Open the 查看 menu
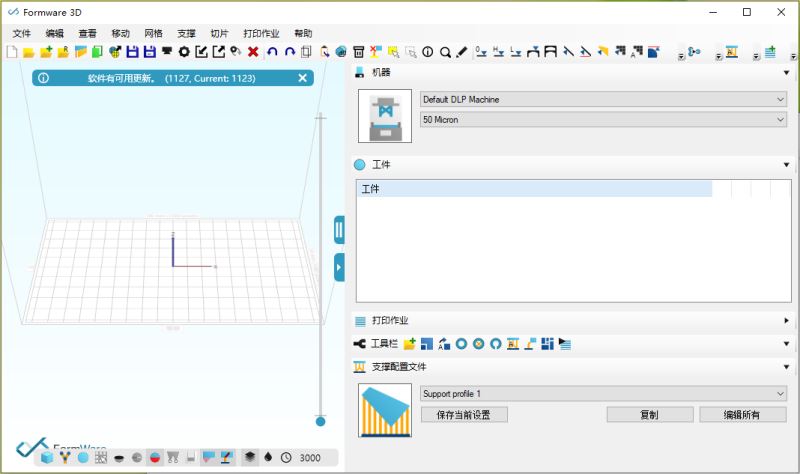 (87, 33)
